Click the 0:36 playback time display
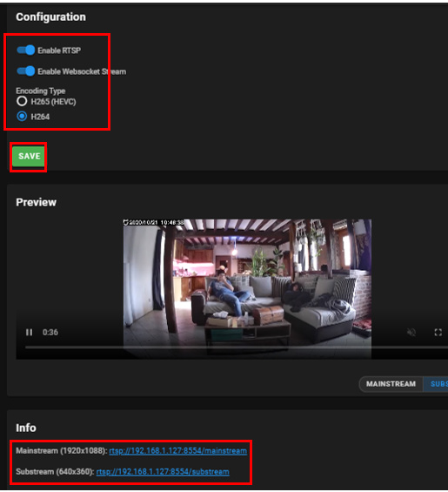The width and height of the screenshot is (448, 492). click(x=50, y=333)
